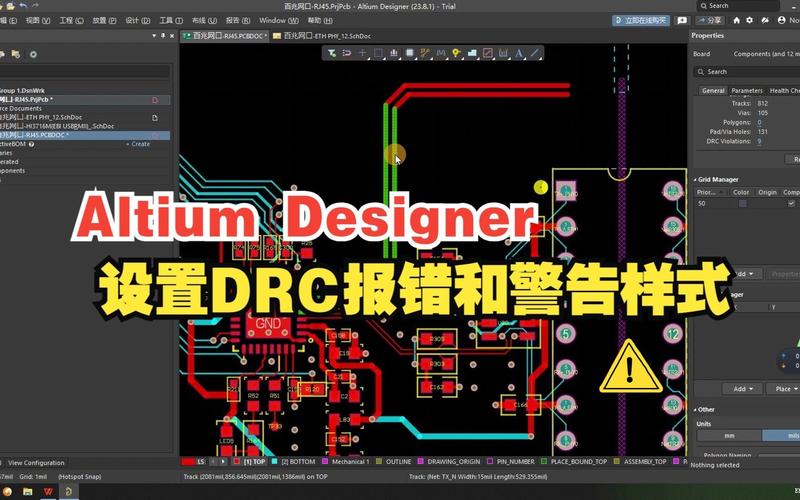The width and height of the screenshot is (800, 500).
Task: Open the 设计 (D) menu
Action: (138, 20)
